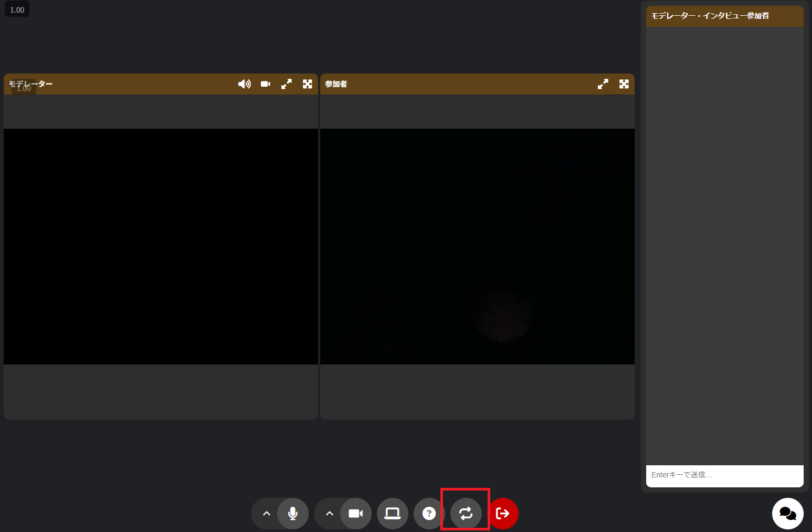Make the モデレーター video fullscreen
Screen dimensions: 812x532
pyautogui.click(x=308, y=84)
